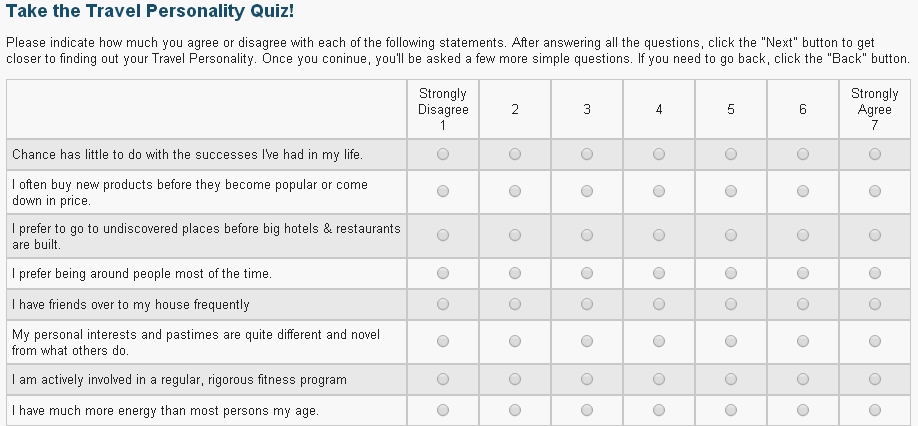Select rating 3 for 'rigorous fitness program' statement

tap(587, 379)
